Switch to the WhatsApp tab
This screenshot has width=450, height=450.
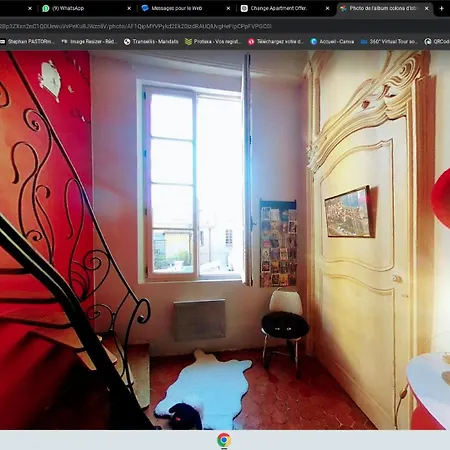pyautogui.click(x=86, y=8)
